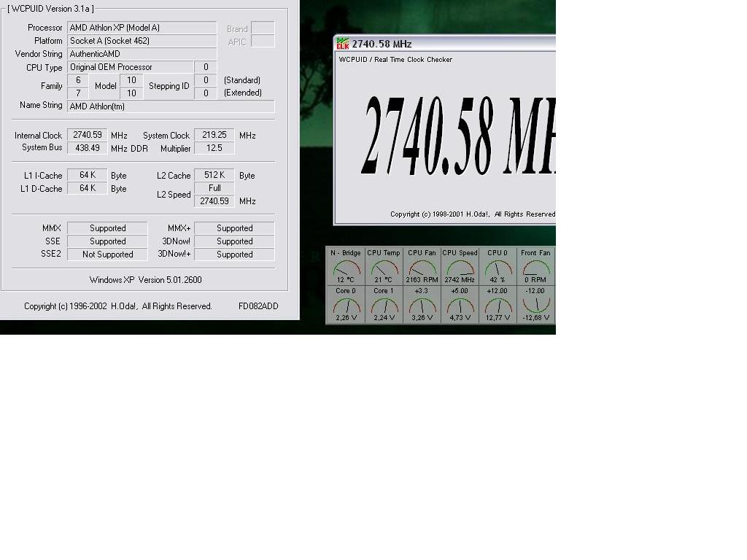This screenshot has width=747, height=560.
Task: Click the Internal Clock value 2740.59
Action: [88, 135]
